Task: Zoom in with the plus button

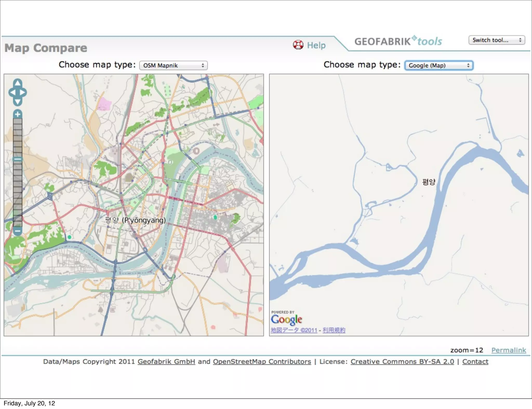Action: click(17, 114)
